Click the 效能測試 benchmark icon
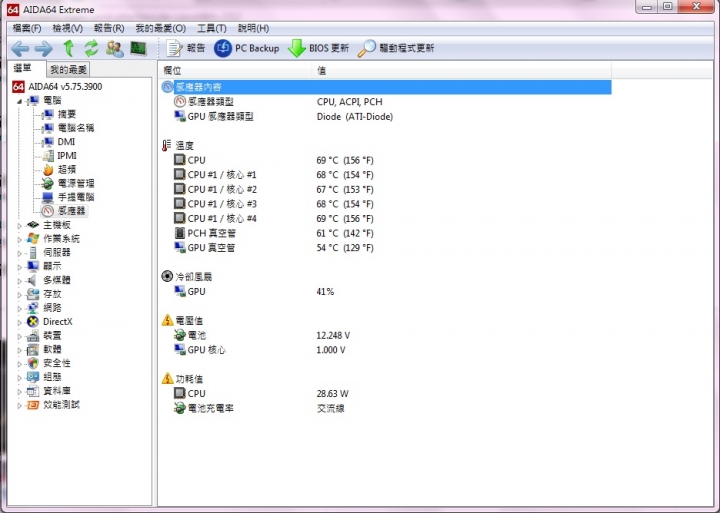This screenshot has width=720, height=513. pos(33,405)
